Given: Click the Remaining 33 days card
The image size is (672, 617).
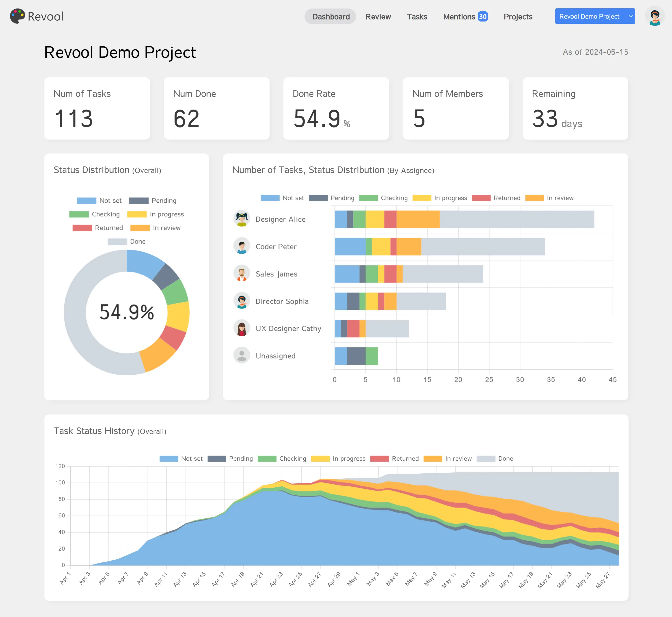Looking at the screenshot, I should (x=575, y=108).
